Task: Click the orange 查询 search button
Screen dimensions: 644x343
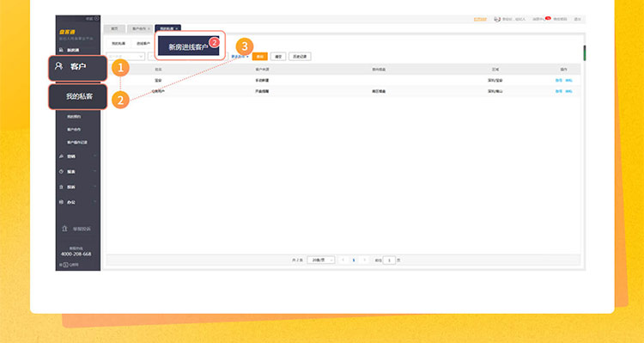Action: tap(260, 57)
